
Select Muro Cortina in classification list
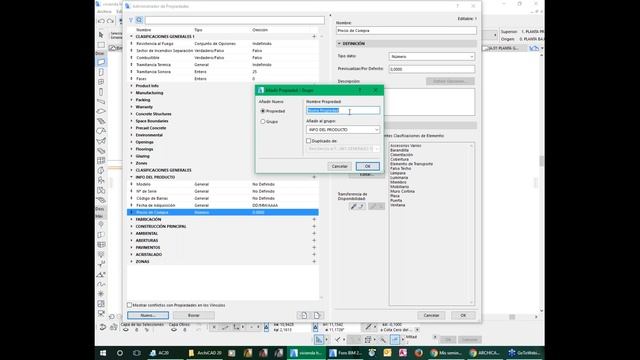click(402, 191)
